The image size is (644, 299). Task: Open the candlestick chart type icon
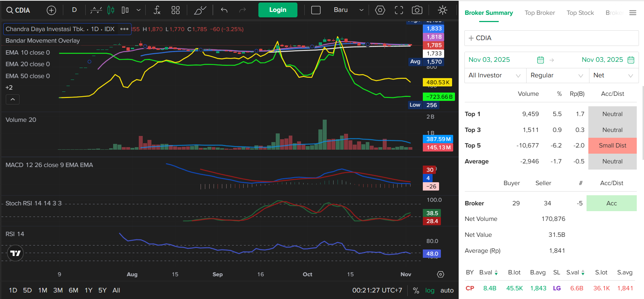click(x=111, y=10)
